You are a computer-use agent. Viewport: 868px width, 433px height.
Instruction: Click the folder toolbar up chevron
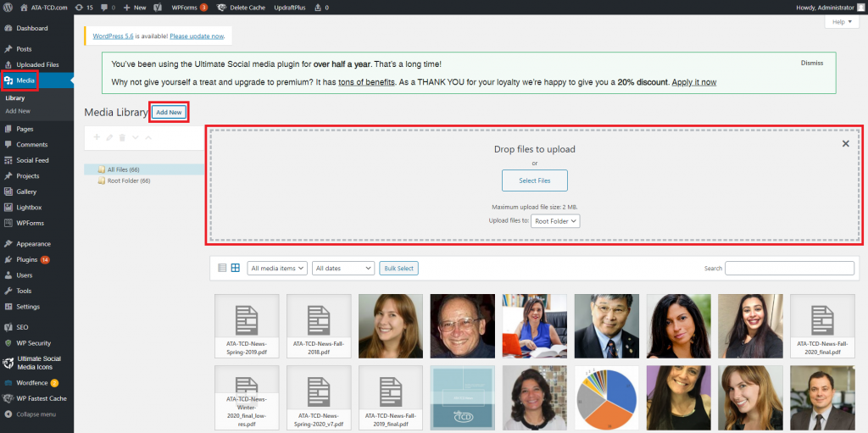pos(147,137)
